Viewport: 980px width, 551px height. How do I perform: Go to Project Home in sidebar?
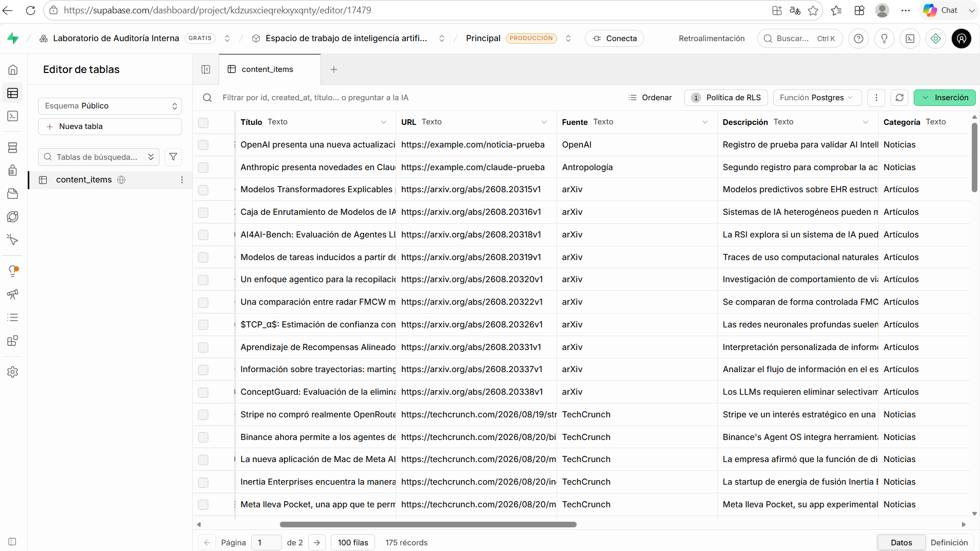[13, 70]
